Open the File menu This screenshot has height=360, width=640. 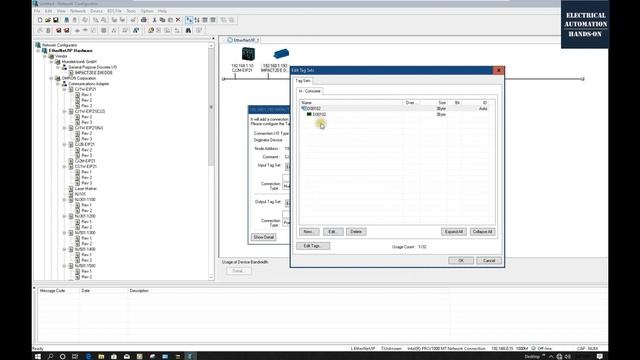[37, 11]
